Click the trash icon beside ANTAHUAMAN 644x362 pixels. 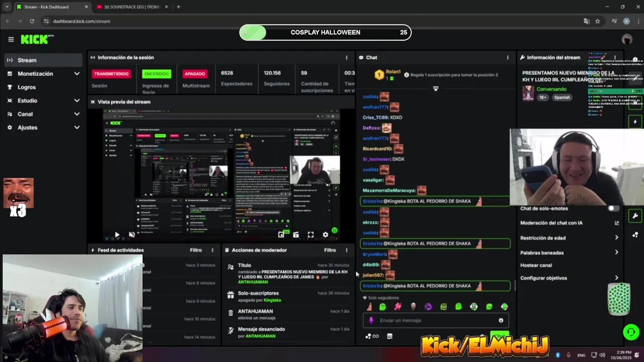(x=230, y=313)
